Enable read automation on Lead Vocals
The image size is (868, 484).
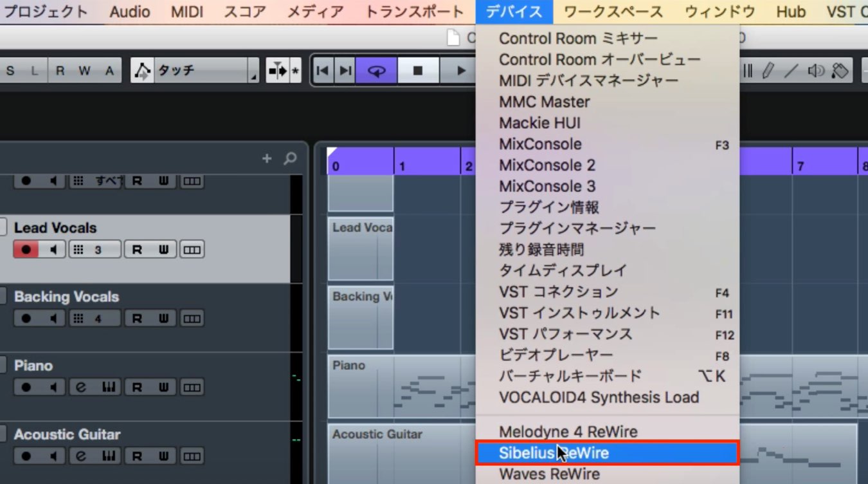(137, 250)
